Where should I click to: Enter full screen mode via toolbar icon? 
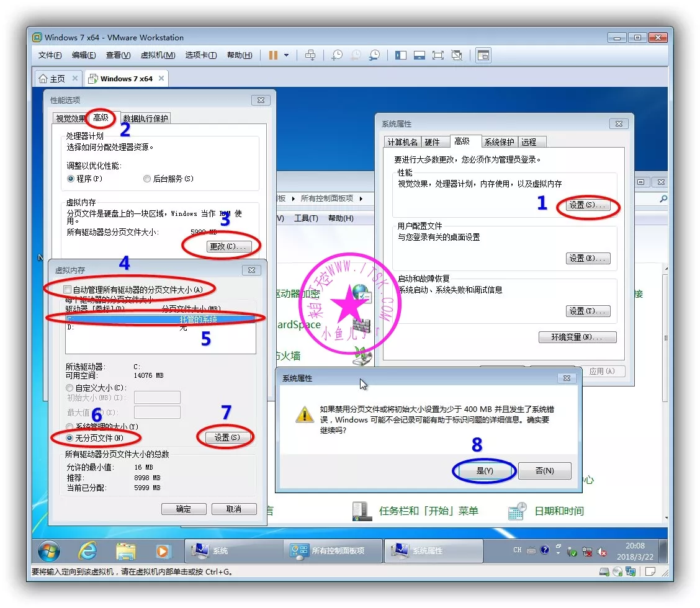point(438,55)
